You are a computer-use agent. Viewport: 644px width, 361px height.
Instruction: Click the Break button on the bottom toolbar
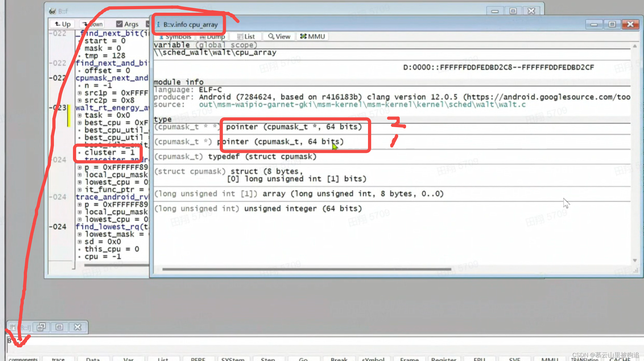click(338, 359)
